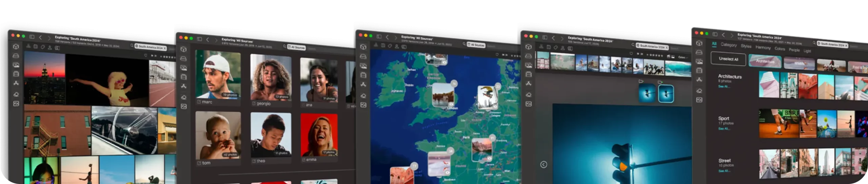Toggle the heart favorites filter in the leftmost window

(146, 55)
